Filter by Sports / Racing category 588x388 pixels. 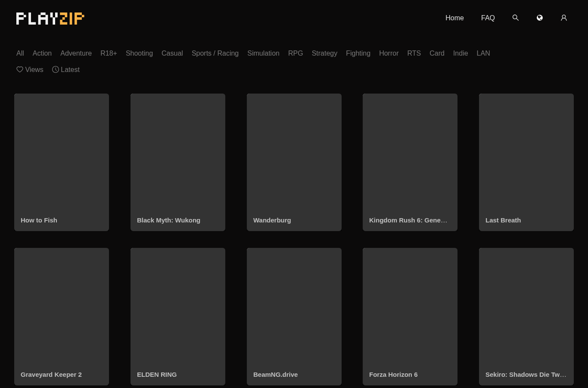(215, 53)
